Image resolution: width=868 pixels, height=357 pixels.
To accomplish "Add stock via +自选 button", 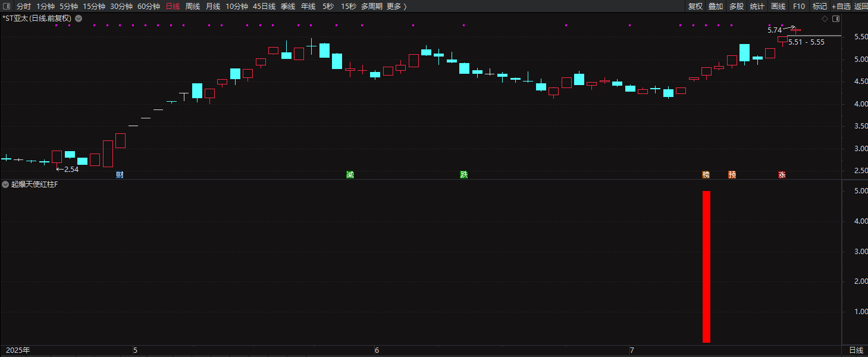I will pos(841,6).
